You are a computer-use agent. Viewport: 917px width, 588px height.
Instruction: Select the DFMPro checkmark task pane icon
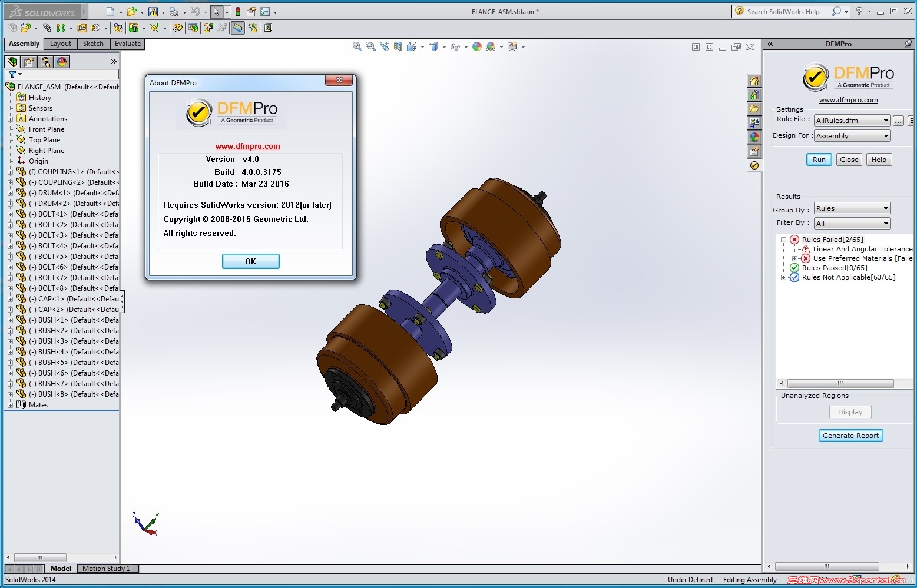[x=754, y=165]
